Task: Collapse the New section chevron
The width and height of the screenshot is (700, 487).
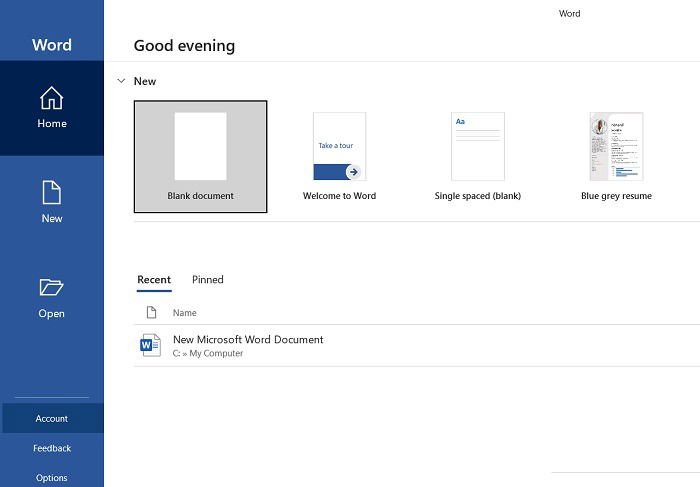Action: tap(121, 81)
